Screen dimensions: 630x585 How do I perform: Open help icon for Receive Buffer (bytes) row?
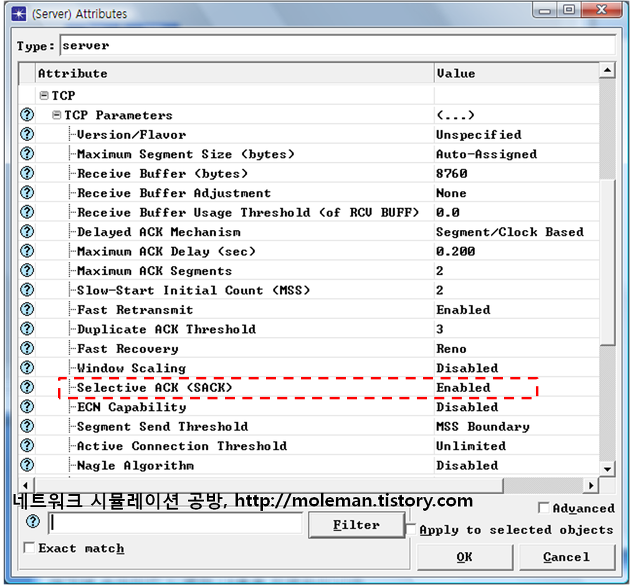tap(27, 173)
